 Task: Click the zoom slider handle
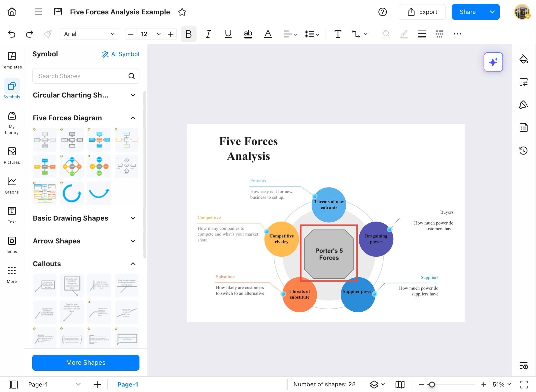click(x=432, y=384)
